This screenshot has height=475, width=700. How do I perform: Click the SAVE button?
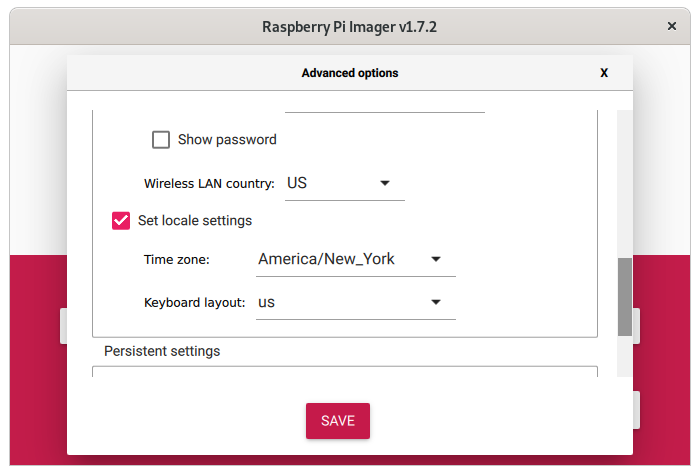tap(338, 421)
